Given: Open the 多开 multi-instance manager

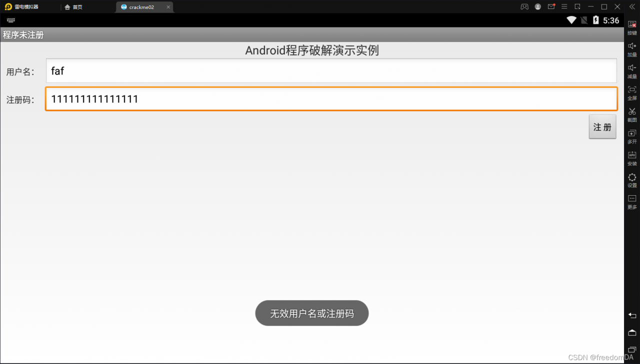Looking at the screenshot, I should (632, 136).
